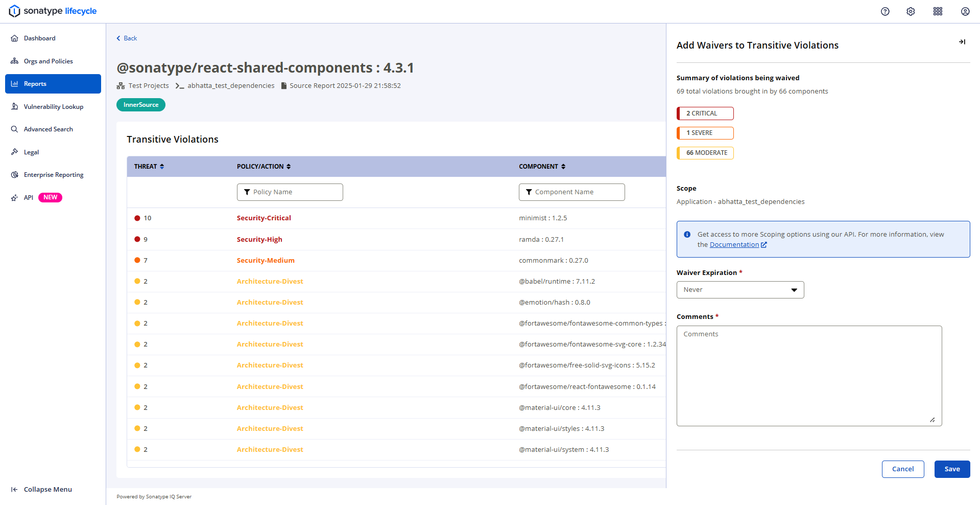Click component @babel/runtime : 7.11.2

click(557, 281)
